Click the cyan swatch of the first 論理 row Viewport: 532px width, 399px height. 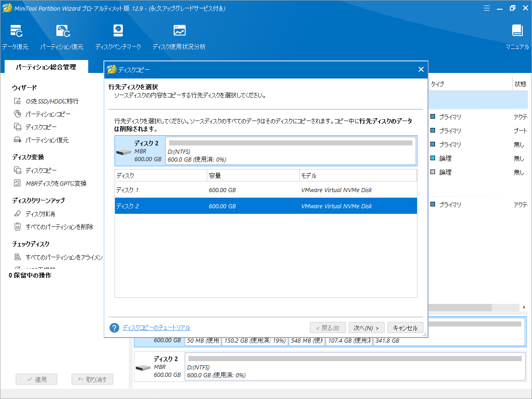(x=433, y=158)
